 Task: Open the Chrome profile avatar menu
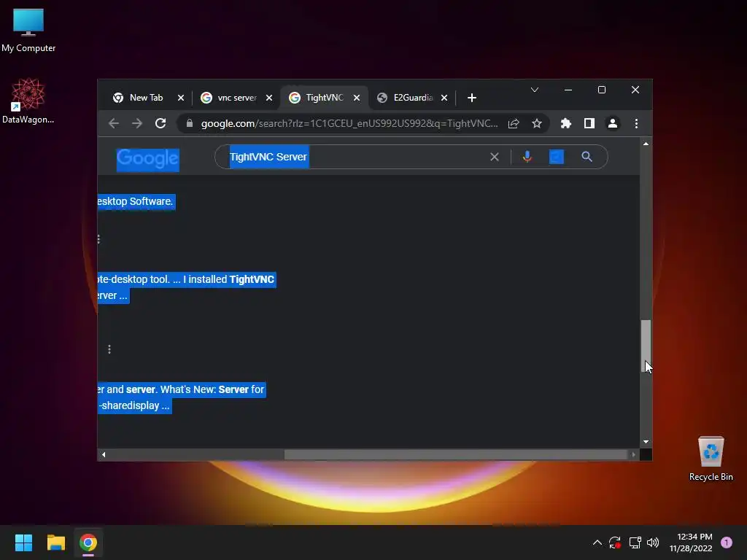point(613,124)
